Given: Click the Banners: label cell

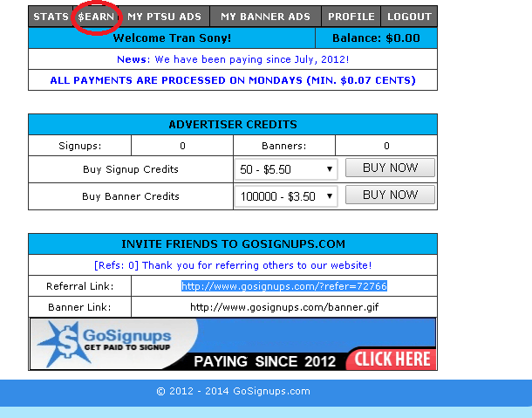Looking at the screenshot, I should (x=284, y=146).
